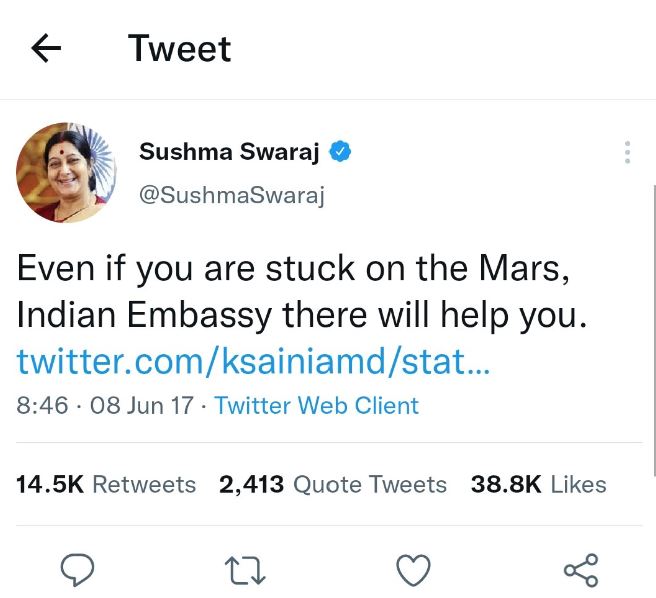The width and height of the screenshot is (656, 598).
Task: Click the blue verified badge
Action: (341, 152)
